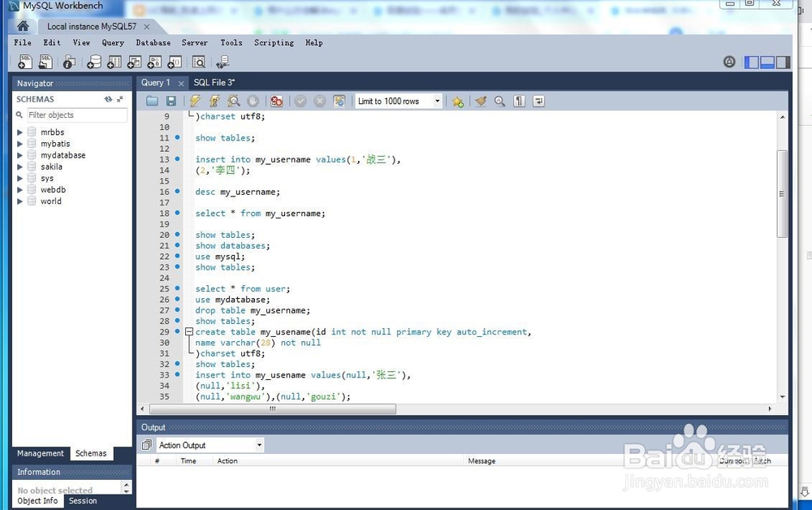Open a script file in the editor toolbar
This screenshot has width=812, height=510.
152,101
